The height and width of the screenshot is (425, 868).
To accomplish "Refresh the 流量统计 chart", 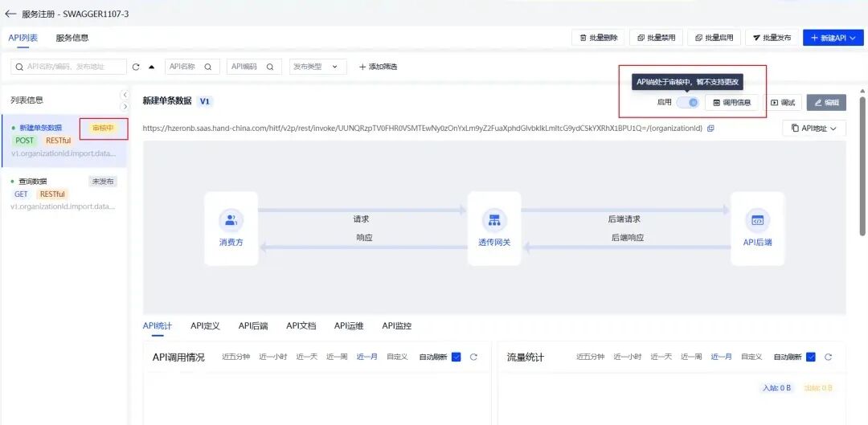I will coord(828,357).
